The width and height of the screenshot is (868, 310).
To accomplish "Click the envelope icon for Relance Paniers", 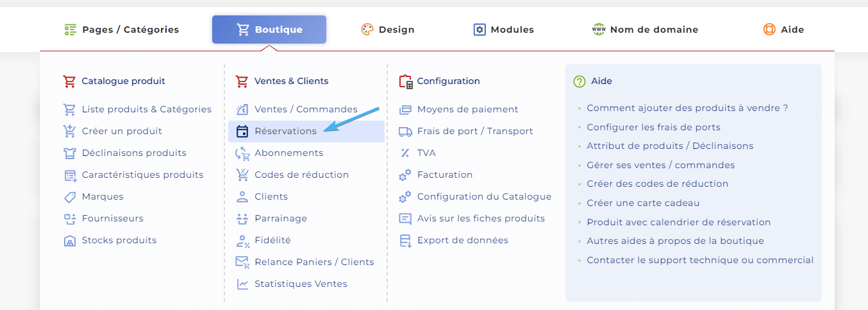I will click(x=242, y=262).
